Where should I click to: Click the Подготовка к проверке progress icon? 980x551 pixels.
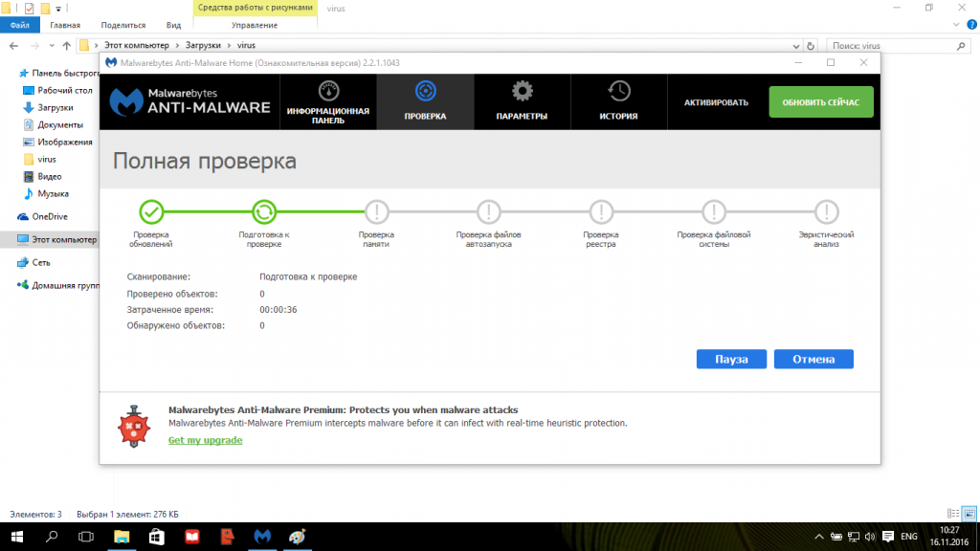tap(264, 211)
